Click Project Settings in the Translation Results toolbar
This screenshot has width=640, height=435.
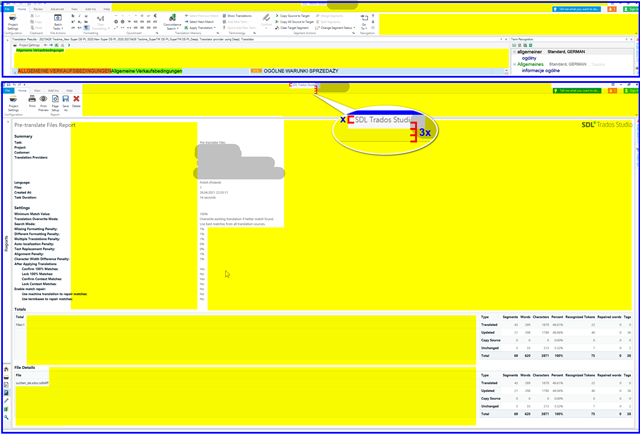(x=27, y=45)
